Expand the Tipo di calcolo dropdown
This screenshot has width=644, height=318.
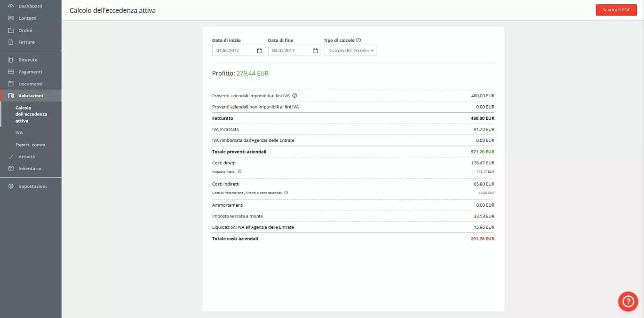[350, 51]
